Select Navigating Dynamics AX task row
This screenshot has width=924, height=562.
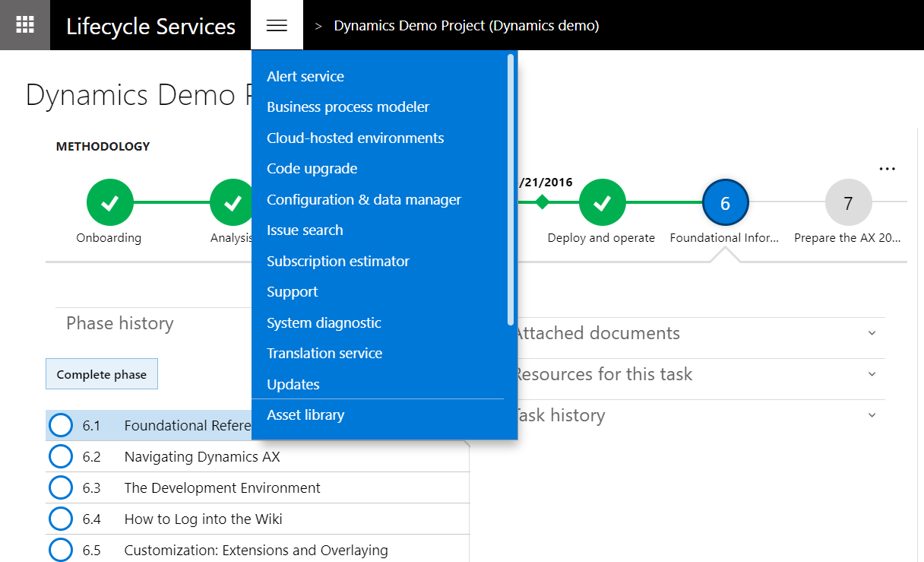coord(258,457)
